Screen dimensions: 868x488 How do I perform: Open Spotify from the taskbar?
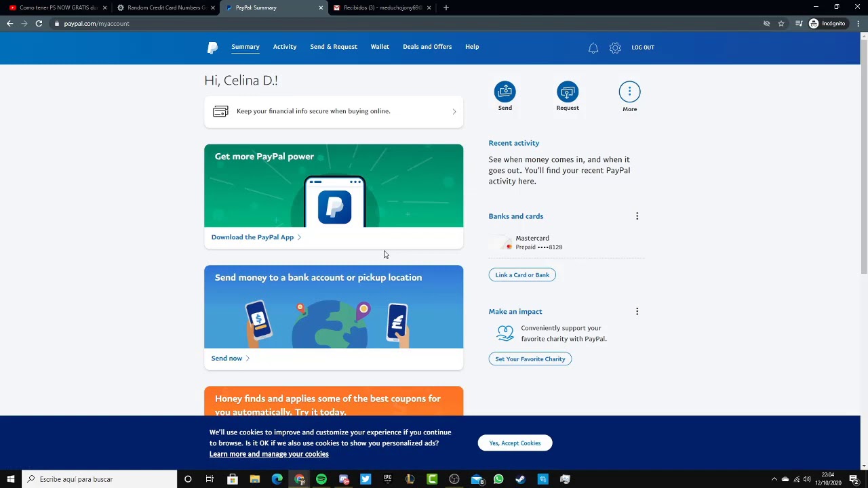[x=321, y=479]
